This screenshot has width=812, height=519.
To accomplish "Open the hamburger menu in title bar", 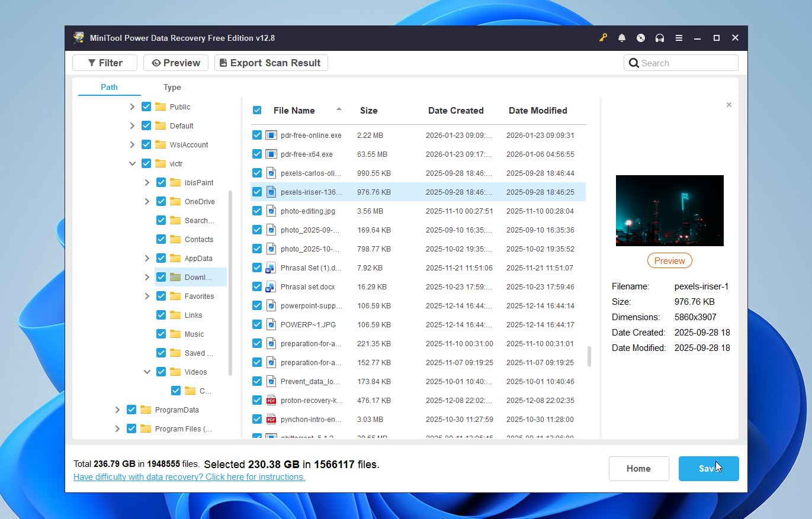I will pyautogui.click(x=679, y=37).
